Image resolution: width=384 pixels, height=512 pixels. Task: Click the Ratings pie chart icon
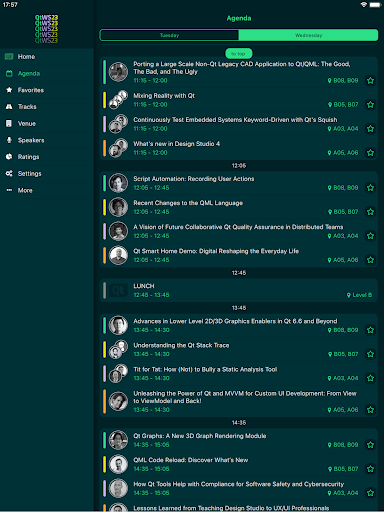pos(9,157)
